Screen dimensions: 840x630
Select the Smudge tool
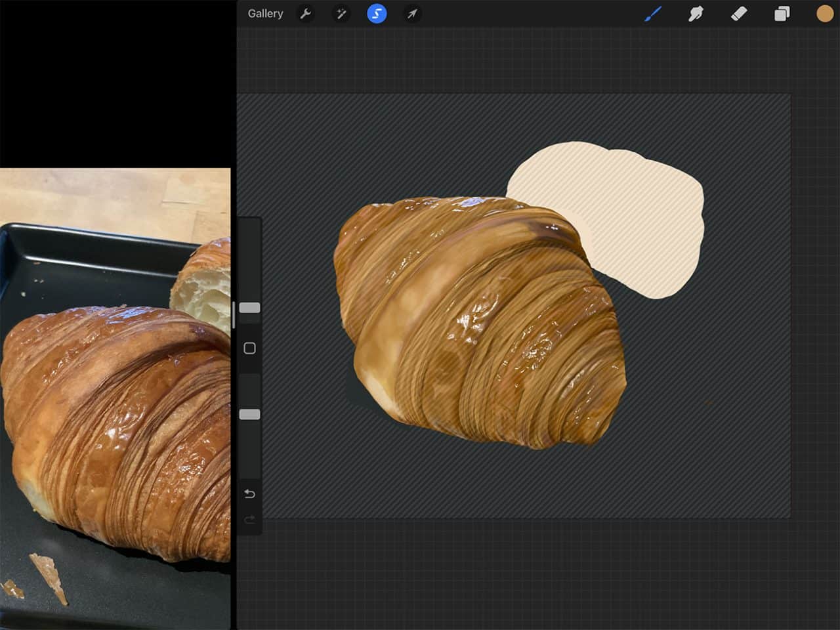click(x=696, y=14)
